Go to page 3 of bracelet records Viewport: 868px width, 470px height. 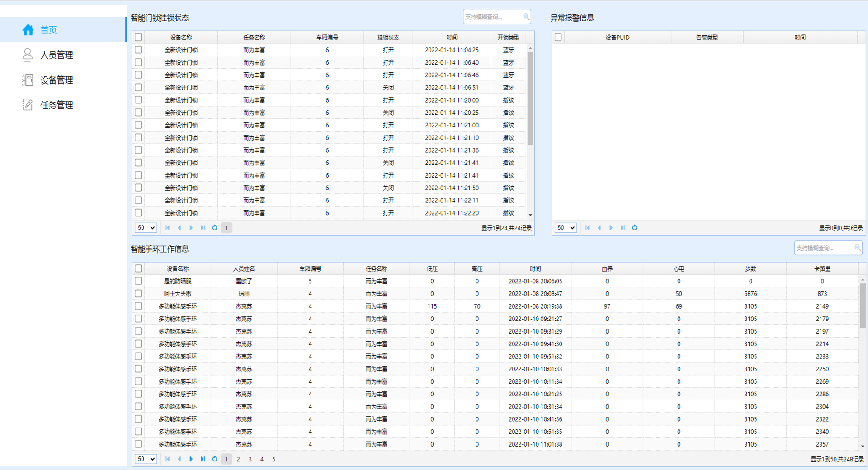point(250,459)
